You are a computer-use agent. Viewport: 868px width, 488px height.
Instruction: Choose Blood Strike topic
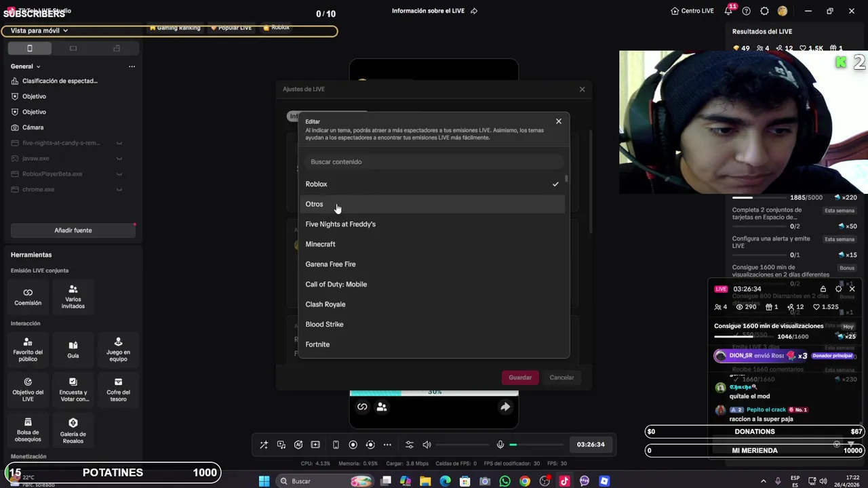[x=433, y=324]
